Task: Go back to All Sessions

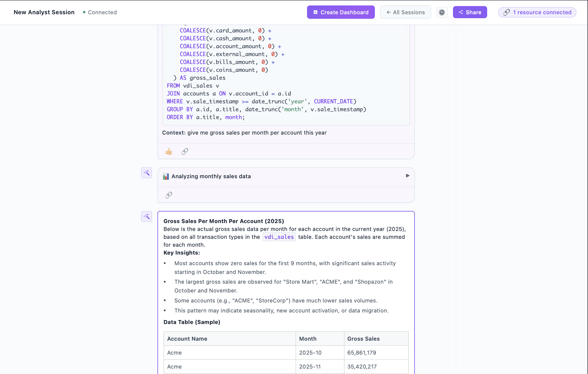Action: coord(405,12)
